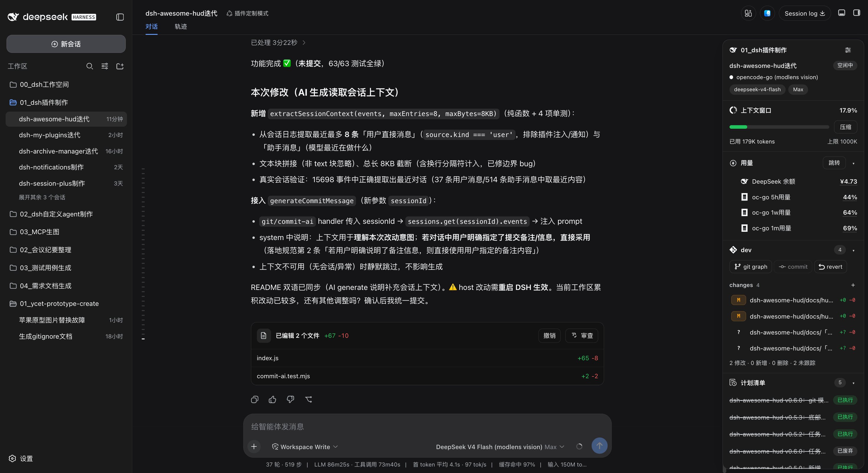Collapse the 01_dsh插件制作 folder
The height and width of the screenshot is (473, 868).
pos(66,102)
